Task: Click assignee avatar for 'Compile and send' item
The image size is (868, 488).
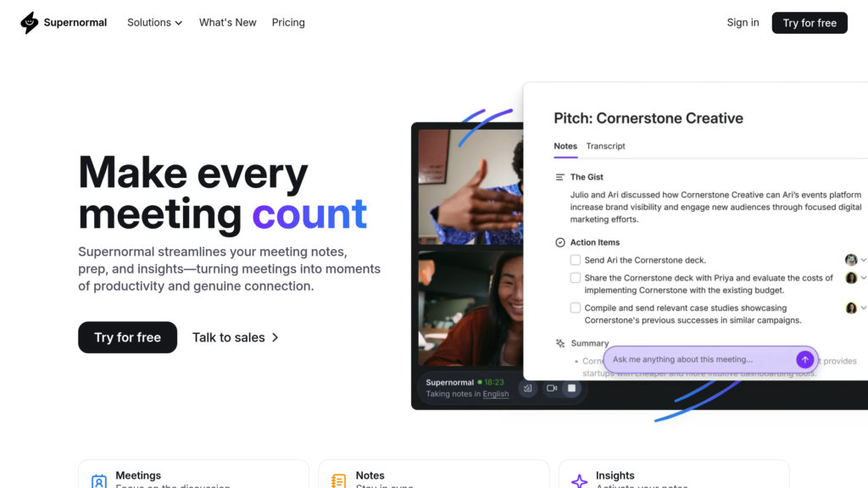Action: [x=851, y=308]
